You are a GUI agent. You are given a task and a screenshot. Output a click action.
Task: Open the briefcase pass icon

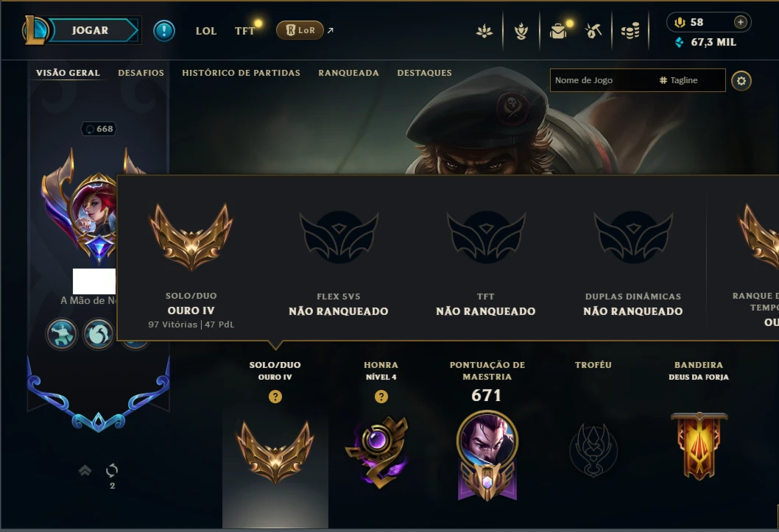(558, 31)
